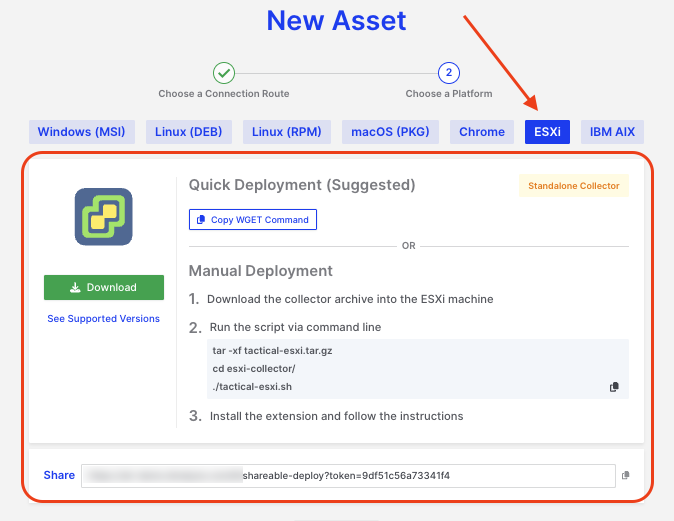Switch to the Chrome platform tab
Screen dimensions: 674x521
click(x=482, y=132)
